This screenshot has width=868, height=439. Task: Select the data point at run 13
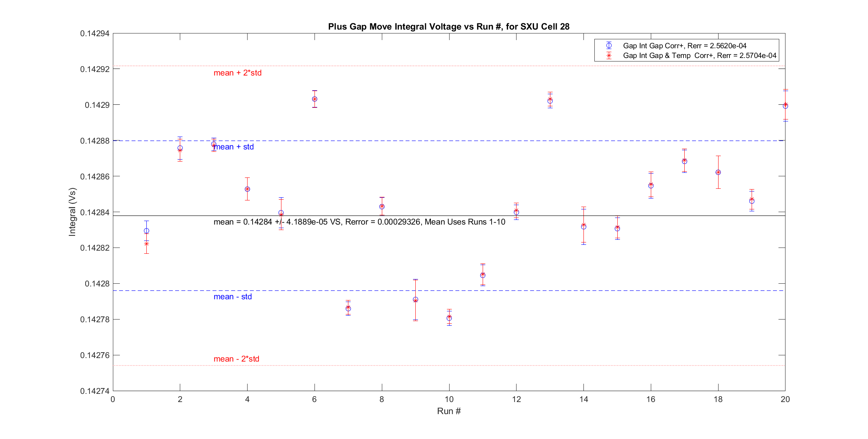point(550,100)
